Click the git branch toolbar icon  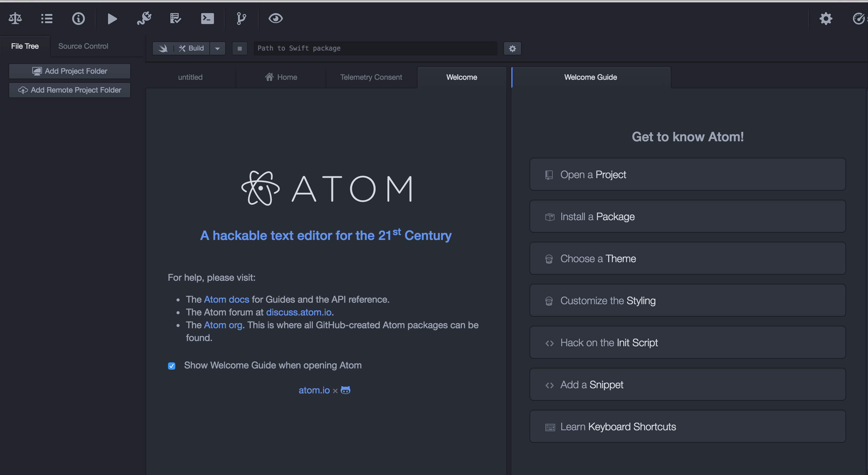(x=241, y=19)
